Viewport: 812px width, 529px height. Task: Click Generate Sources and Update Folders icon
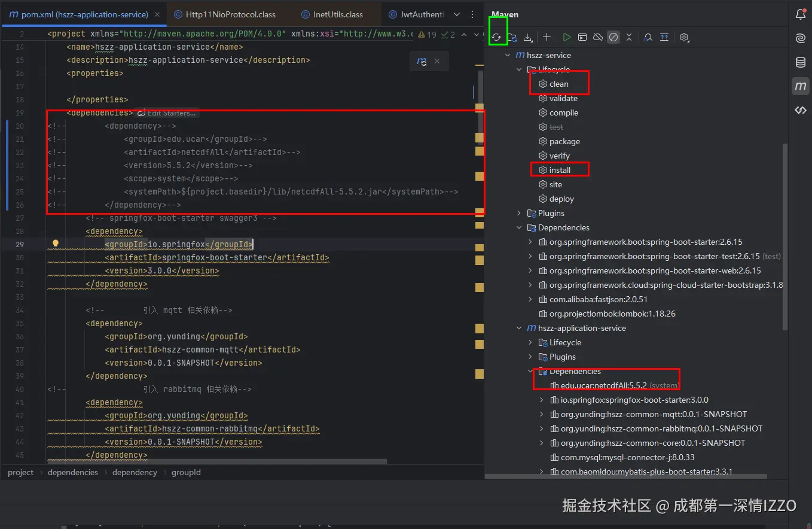click(x=512, y=37)
